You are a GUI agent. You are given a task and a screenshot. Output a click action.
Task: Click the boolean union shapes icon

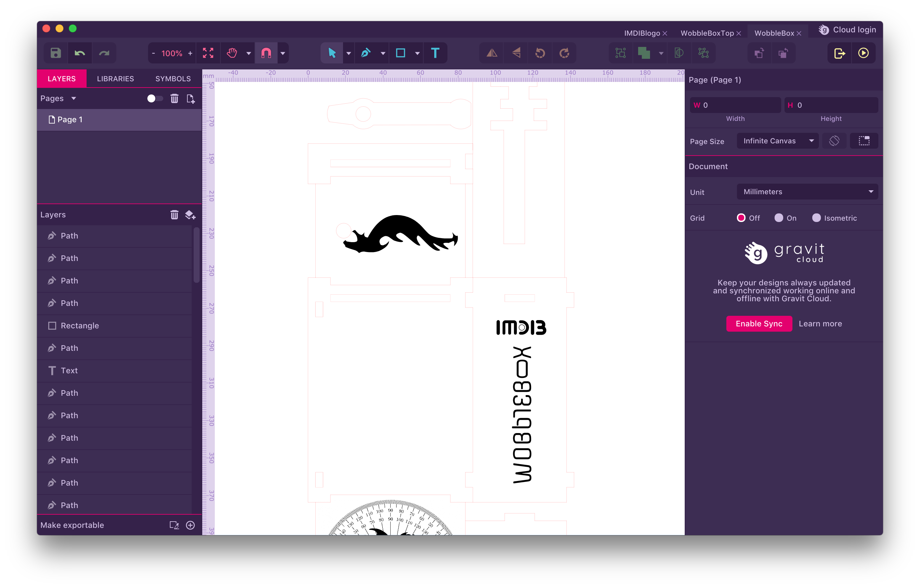pos(644,53)
